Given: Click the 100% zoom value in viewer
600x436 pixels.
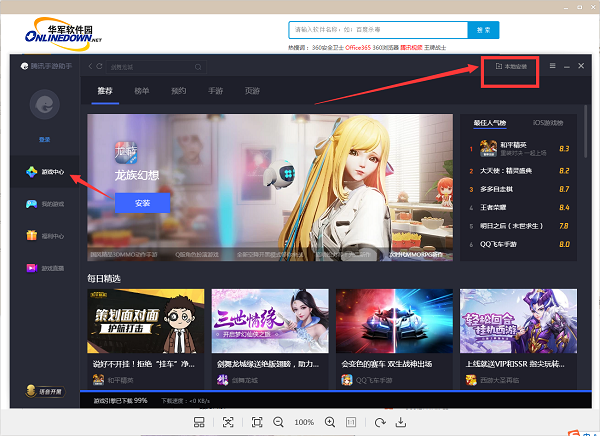Looking at the screenshot, I should coord(304,422).
